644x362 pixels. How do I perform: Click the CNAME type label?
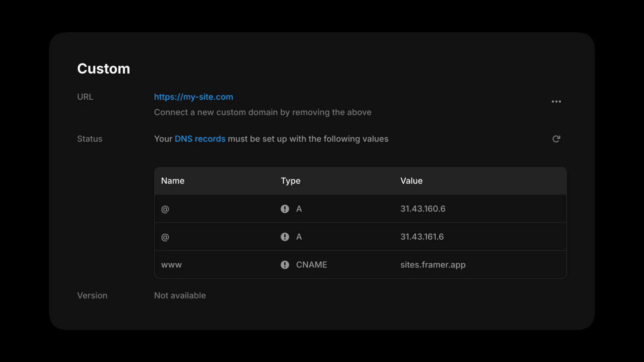pyautogui.click(x=312, y=265)
